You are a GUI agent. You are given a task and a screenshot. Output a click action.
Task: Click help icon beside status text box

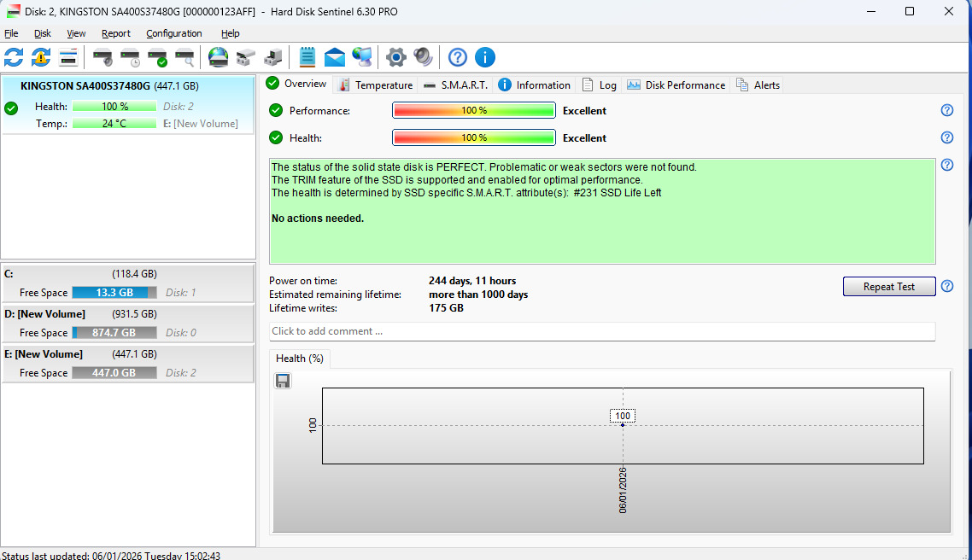946,165
